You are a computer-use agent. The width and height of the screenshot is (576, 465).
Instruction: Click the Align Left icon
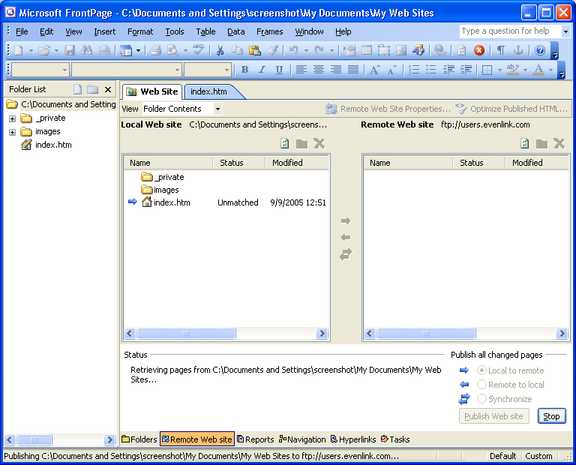[x=301, y=69]
